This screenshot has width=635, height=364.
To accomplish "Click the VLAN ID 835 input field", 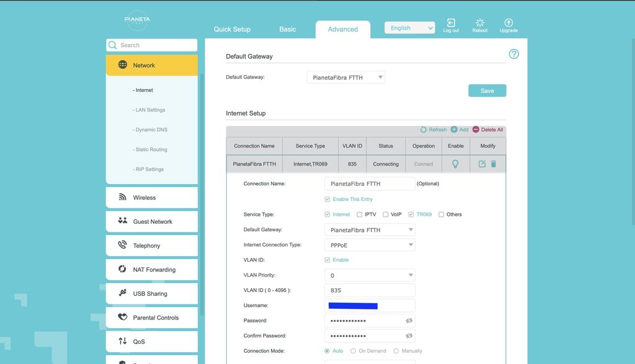I will (x=370, y=290).
